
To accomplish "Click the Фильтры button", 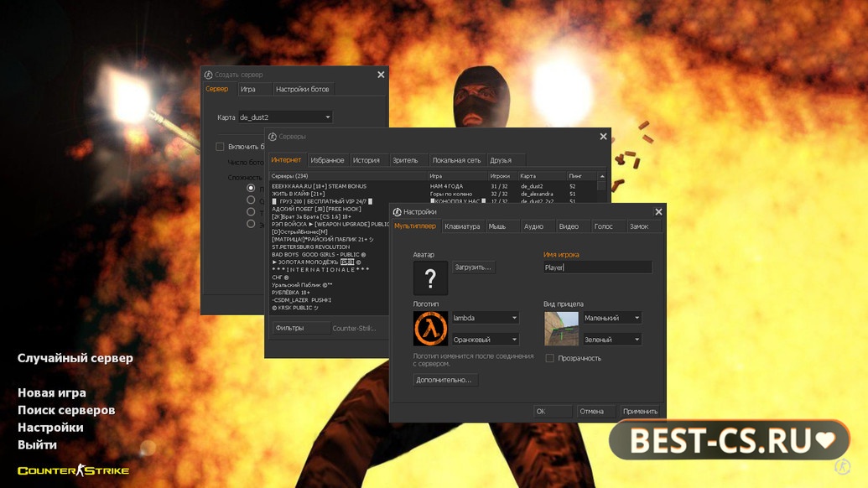I will (300, 328).
